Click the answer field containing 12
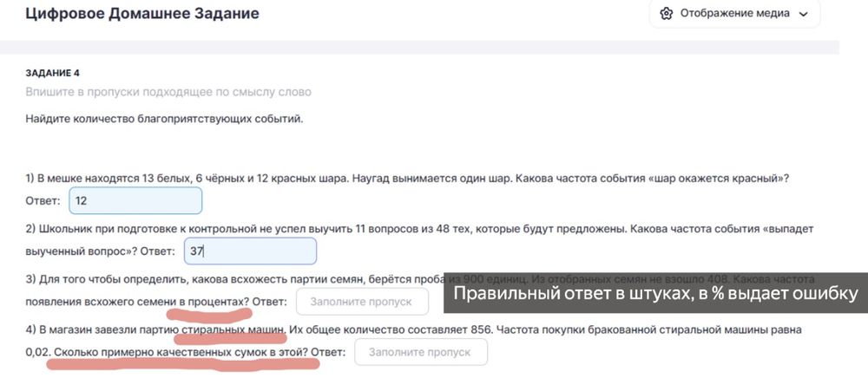This screenshot has height=391, width=868. 135,201
